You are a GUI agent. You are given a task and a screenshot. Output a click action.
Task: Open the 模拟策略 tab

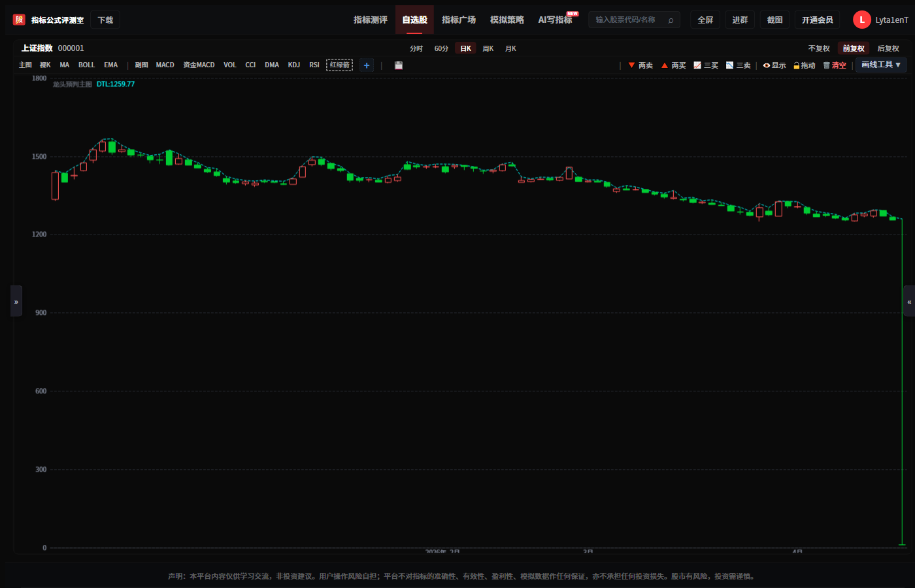pyautogui.click(x=507, y=20)
